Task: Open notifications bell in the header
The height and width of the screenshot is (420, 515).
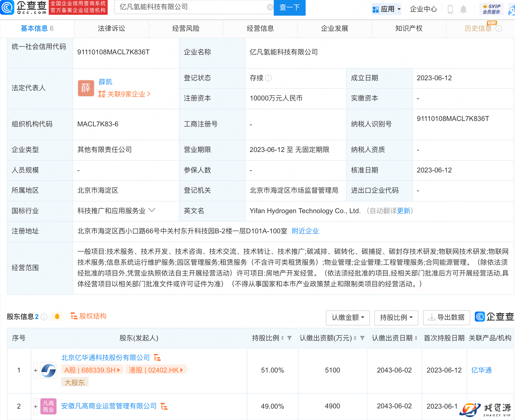Action: (463, 9)
